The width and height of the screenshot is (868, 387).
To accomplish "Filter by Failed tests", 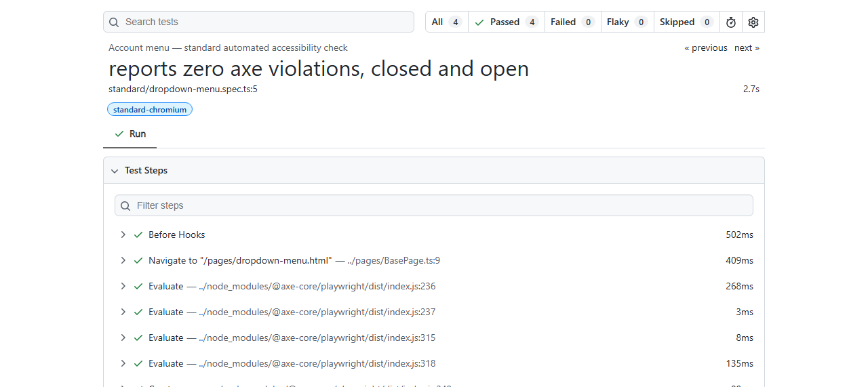I will tap(573, 22).
